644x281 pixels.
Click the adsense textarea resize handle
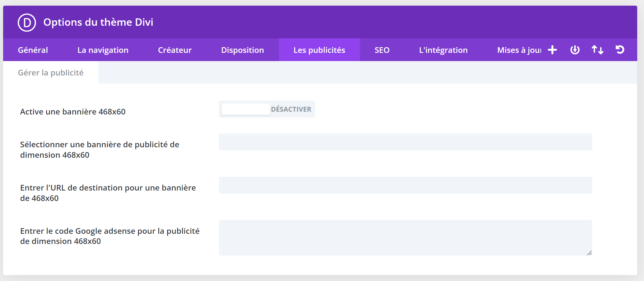point(589,253)
